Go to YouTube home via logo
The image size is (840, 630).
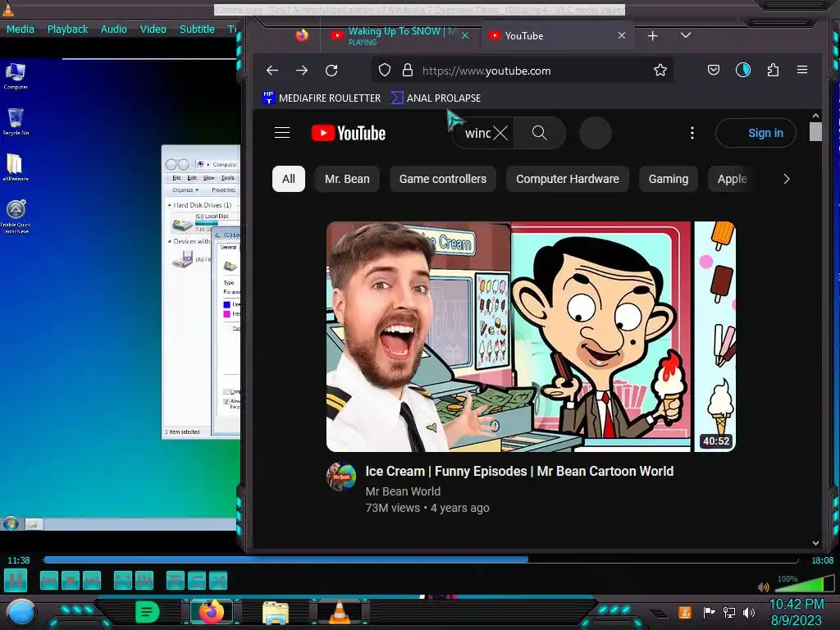[348, 133]
